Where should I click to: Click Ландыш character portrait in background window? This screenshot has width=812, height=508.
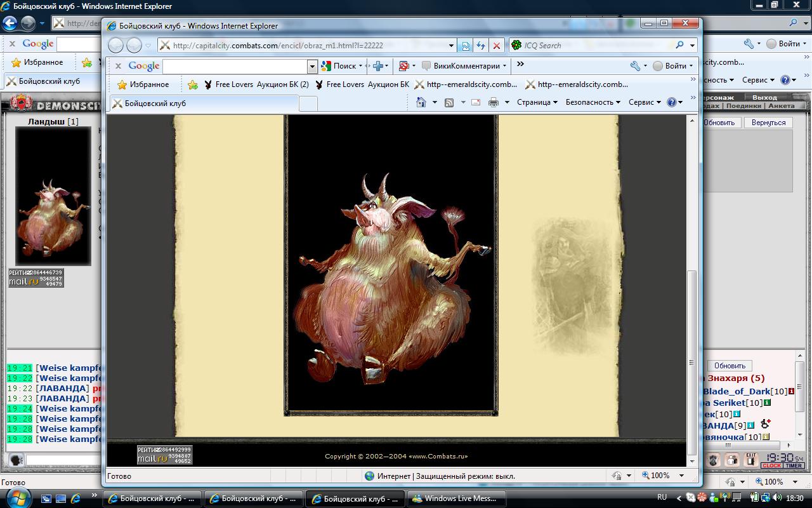coord(53,196)
